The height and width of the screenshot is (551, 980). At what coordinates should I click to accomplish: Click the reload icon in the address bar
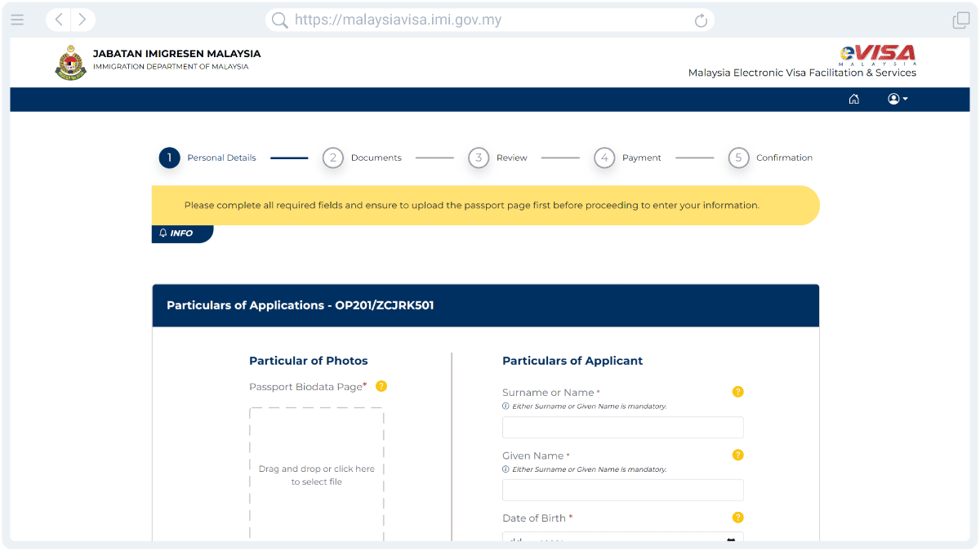(x=701, y=20)
